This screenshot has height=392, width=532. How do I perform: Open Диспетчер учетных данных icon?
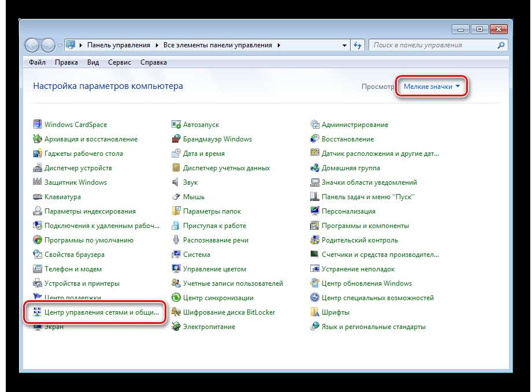(176, 168)
